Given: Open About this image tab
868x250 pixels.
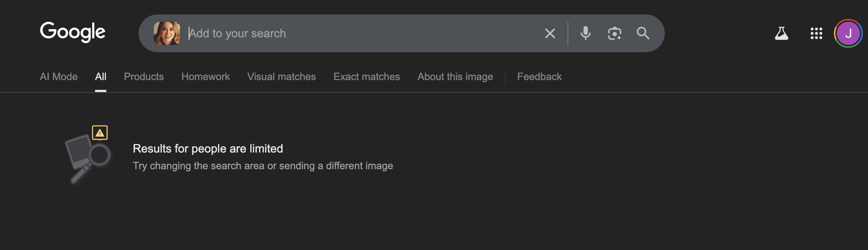Looking at the screenshot, I should click(x=455, y=77).
